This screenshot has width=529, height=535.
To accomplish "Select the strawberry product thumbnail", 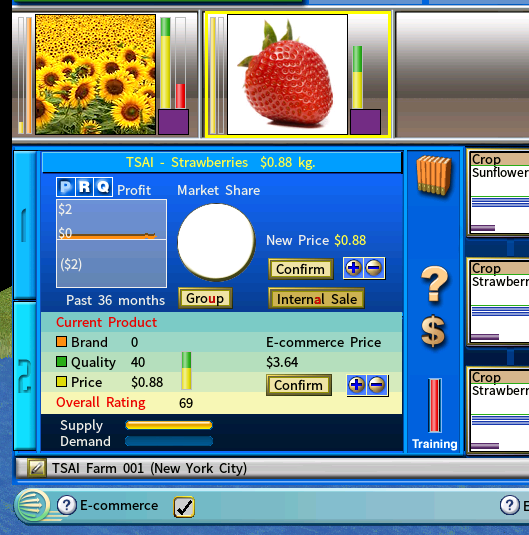I will tap(287, 74).
